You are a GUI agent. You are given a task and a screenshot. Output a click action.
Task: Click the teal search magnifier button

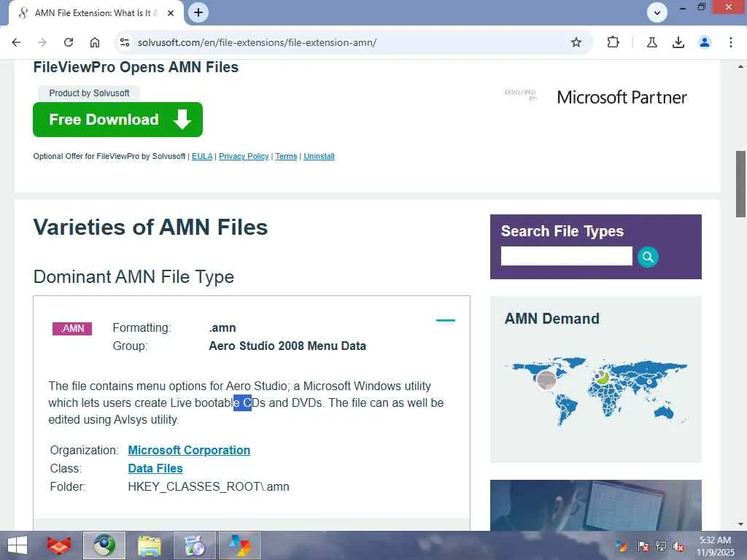point(648,257)
